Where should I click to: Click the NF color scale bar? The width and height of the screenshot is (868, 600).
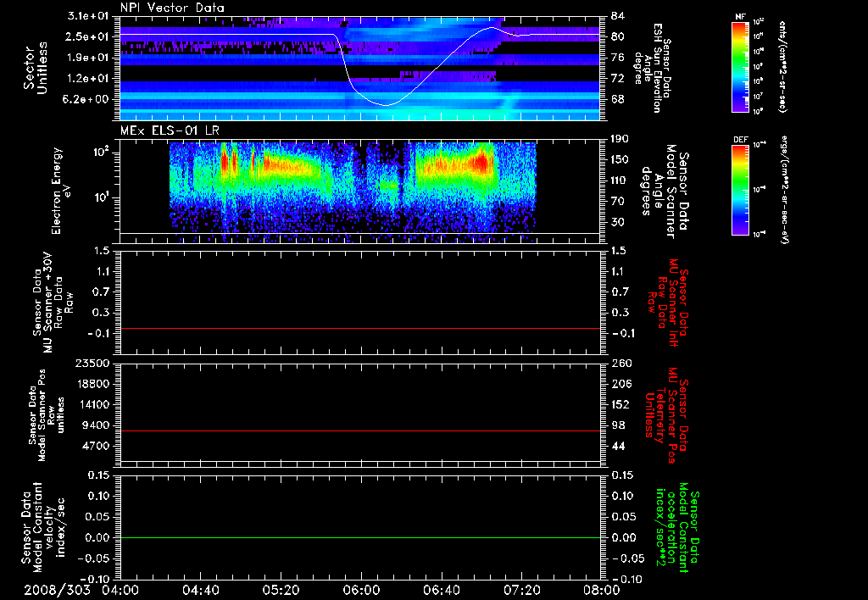pyautogui.click(x=741, y=66)
